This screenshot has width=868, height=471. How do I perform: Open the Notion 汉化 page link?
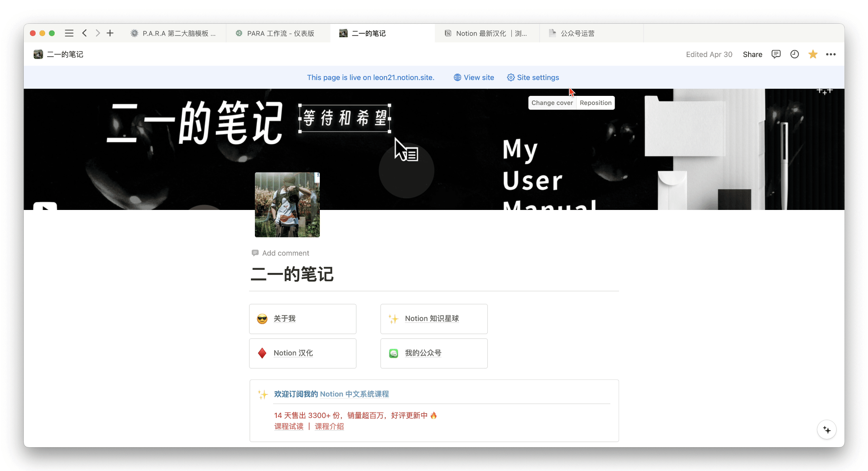293,353
